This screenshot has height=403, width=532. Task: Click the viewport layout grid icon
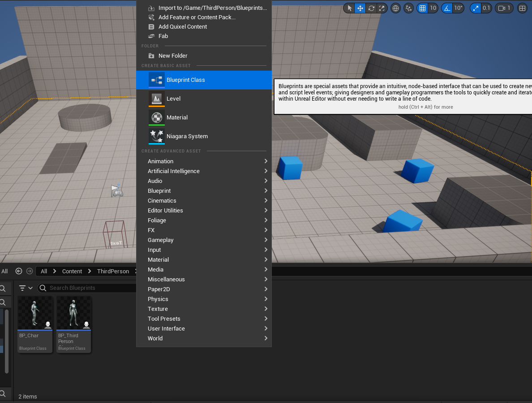point(522,8)
